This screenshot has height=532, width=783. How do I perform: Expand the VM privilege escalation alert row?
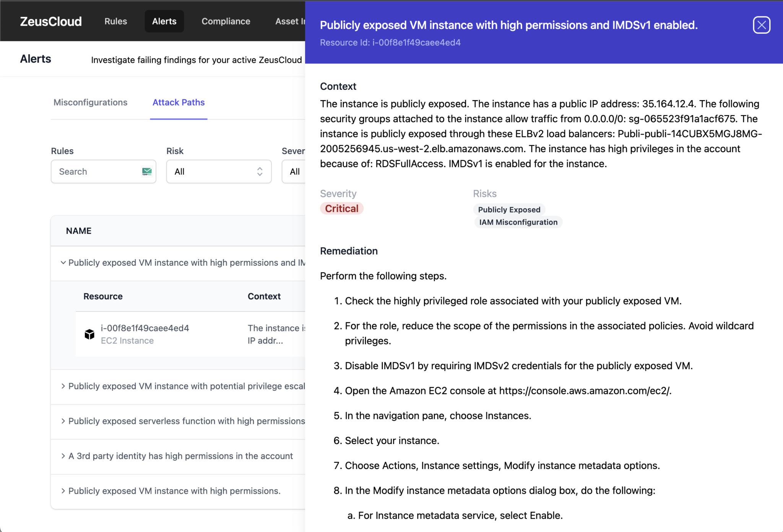pyautogui.click(x=63, y=386)
